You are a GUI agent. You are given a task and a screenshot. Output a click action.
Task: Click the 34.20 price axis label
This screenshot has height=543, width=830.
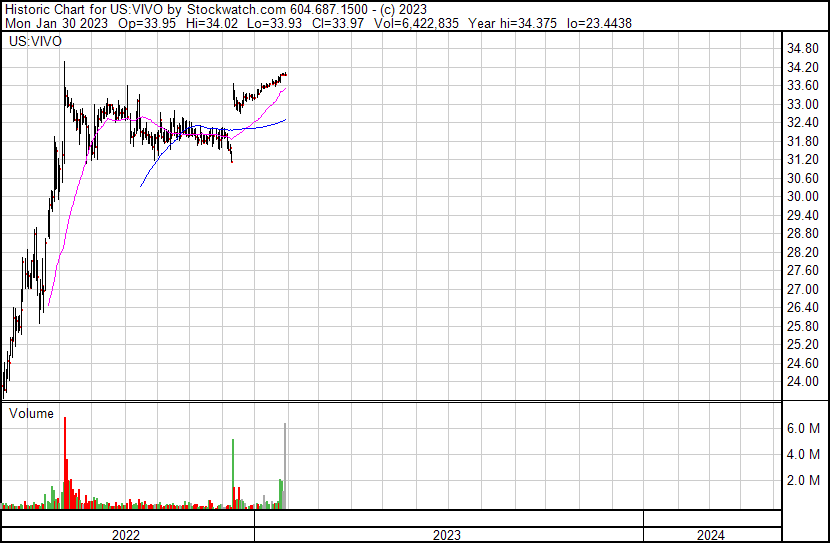pyautogui.click(x=803, y=67)
